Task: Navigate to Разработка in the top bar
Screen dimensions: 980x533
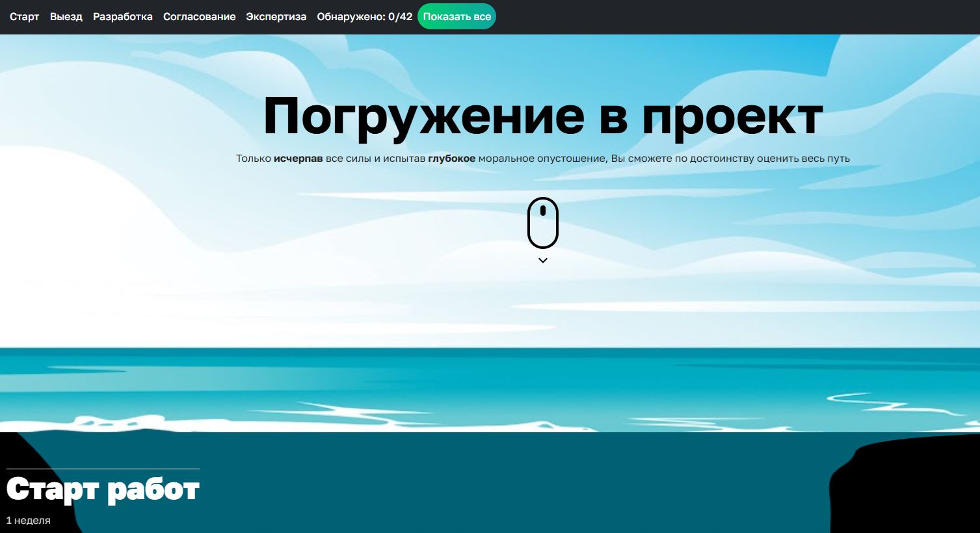Action: tap(123, 17)
